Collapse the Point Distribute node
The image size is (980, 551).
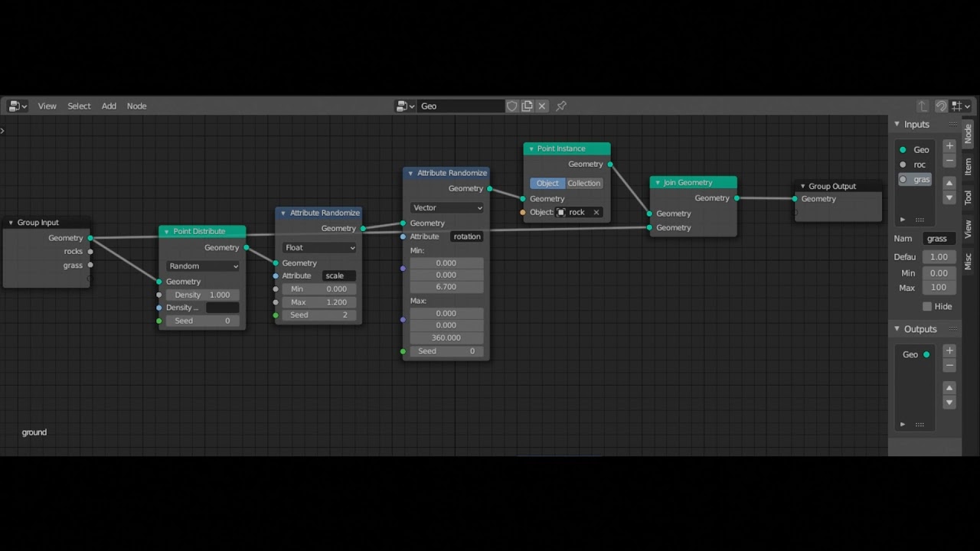[166, 231]
